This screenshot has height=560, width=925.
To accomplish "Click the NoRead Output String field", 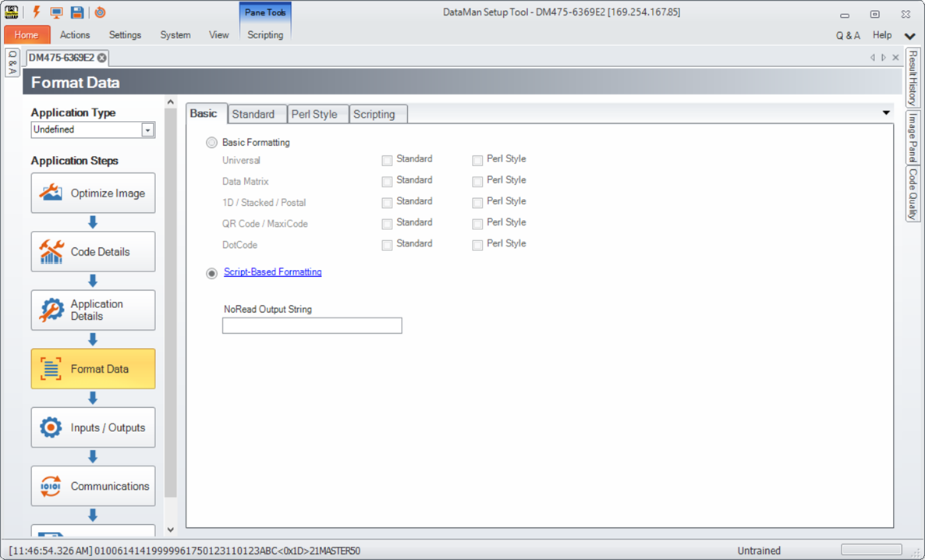I will point(312,326).
